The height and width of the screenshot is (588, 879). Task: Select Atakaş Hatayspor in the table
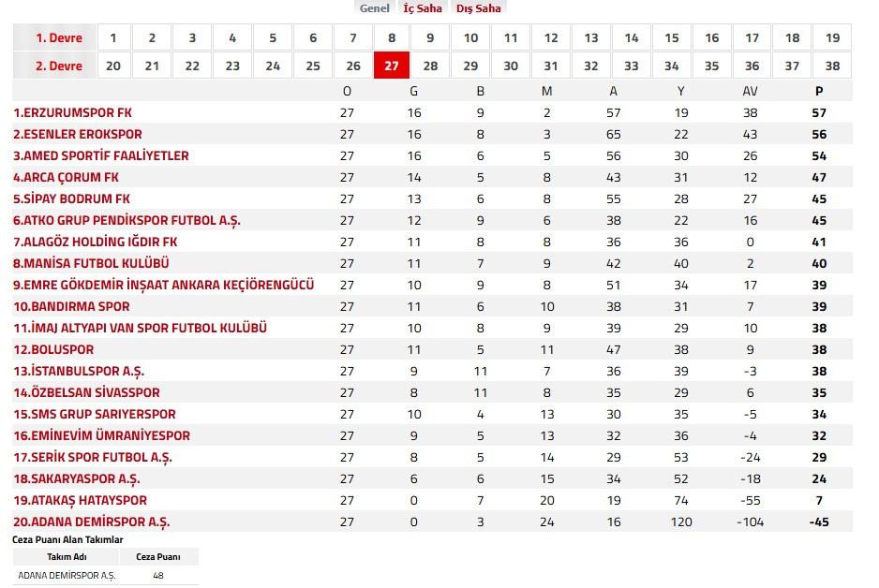pos(80,500)
